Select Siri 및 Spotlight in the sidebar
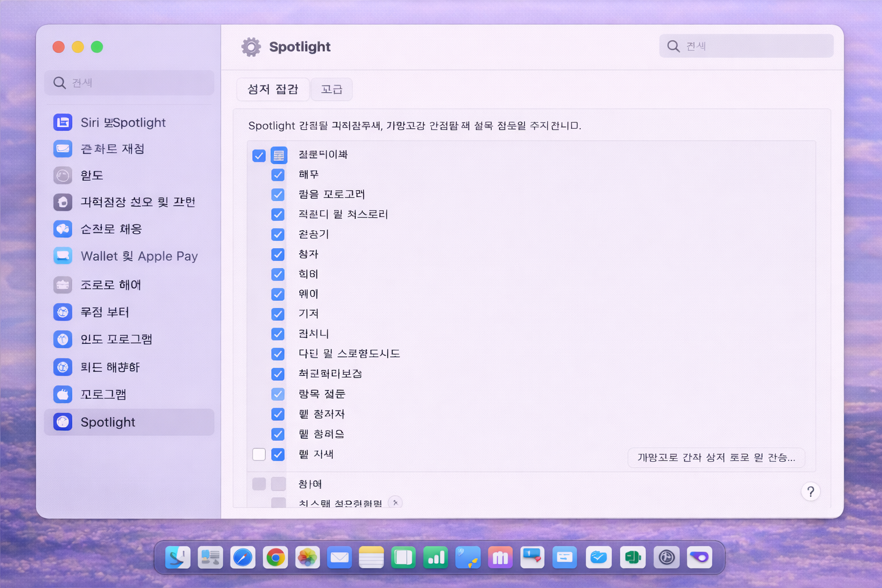Screen dimensions: 882x588 click(x=129, y=122)
